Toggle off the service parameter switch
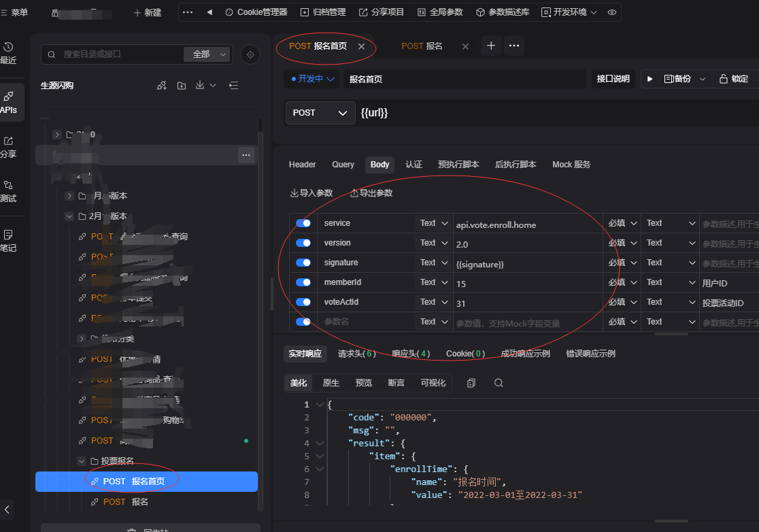The height and width of the screenshot is (532, 759). 303,223
